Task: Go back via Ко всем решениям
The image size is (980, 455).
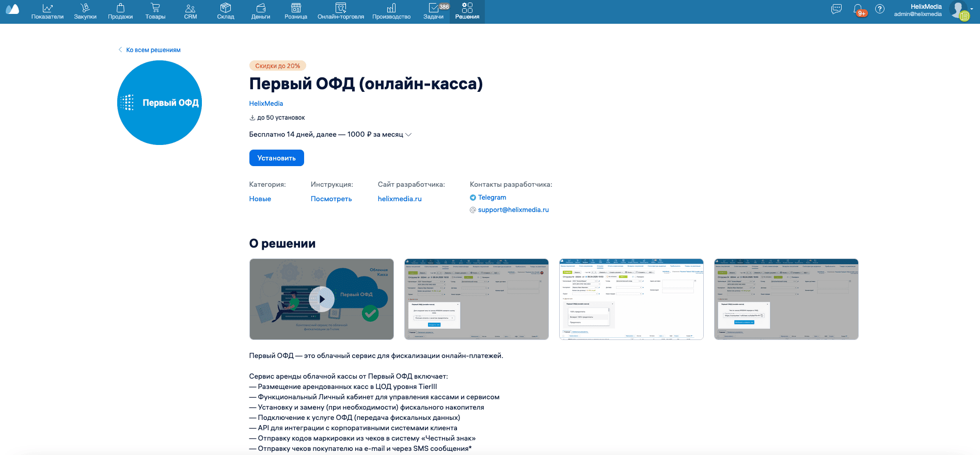Action: 149,50
